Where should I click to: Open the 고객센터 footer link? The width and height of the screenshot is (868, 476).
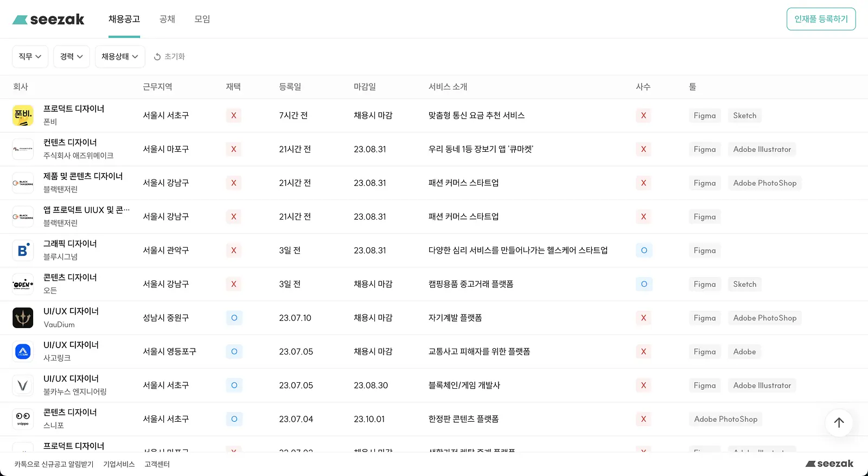pyautogui.click(x=157, y=464)
